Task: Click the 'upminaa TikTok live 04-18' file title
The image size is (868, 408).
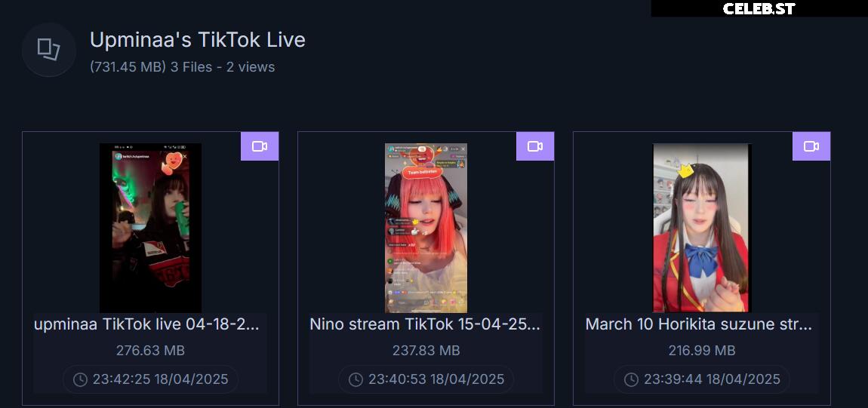Action: point(146,324)
